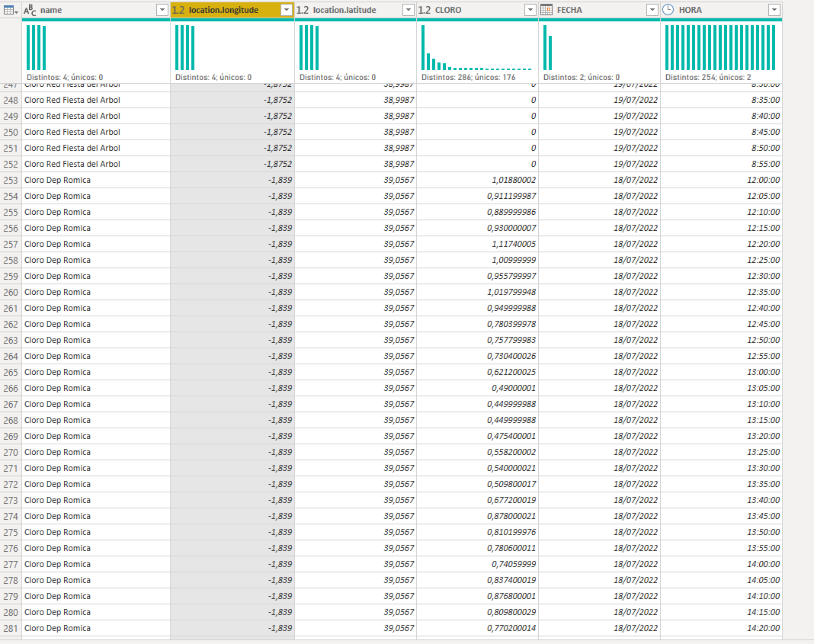Select row number 253
This screenshot has height=644, width=814.
(11, 180)
